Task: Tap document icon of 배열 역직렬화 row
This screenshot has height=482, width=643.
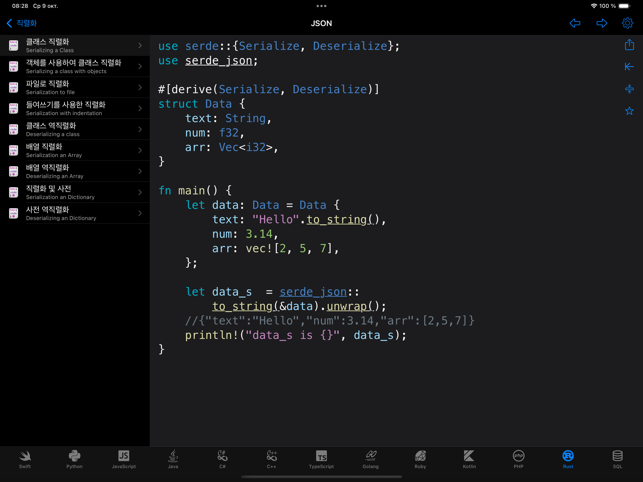Action: pos(14,171)
